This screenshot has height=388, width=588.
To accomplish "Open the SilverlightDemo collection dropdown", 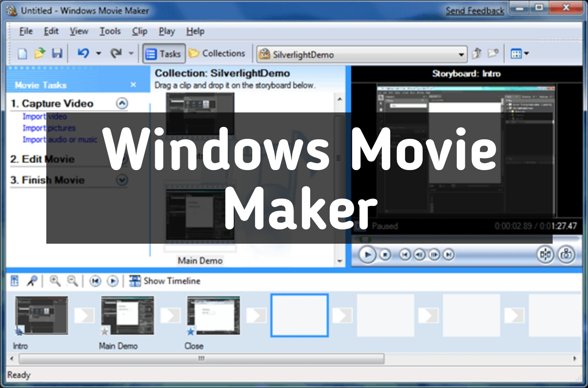I will pos(462,54).
